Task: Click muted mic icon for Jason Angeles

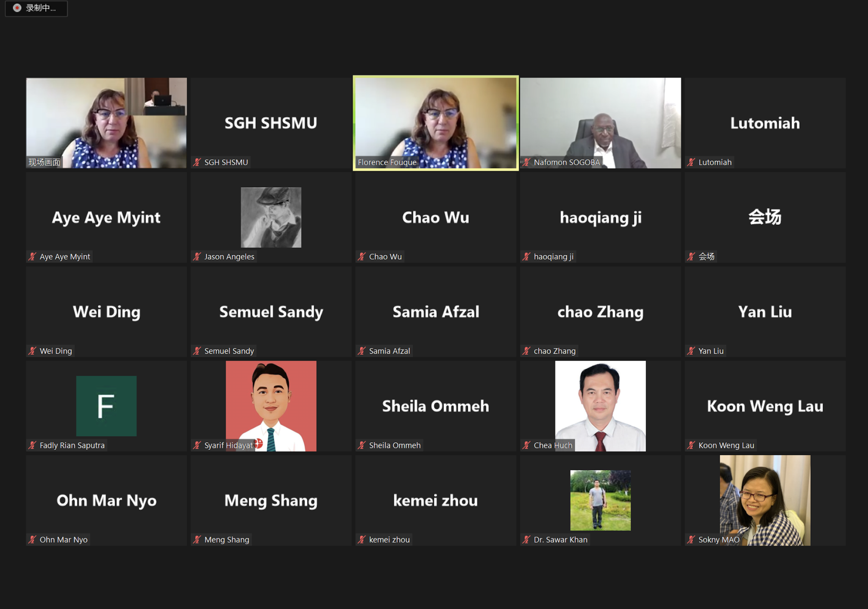Action: [197, 256]
